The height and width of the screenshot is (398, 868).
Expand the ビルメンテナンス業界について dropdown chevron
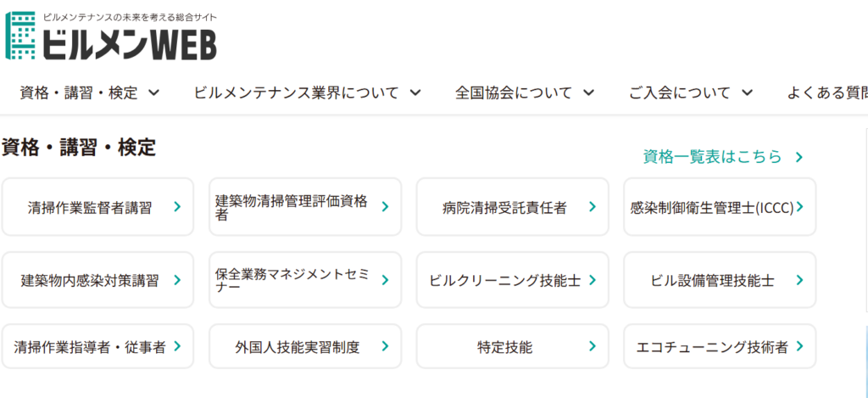415,92
